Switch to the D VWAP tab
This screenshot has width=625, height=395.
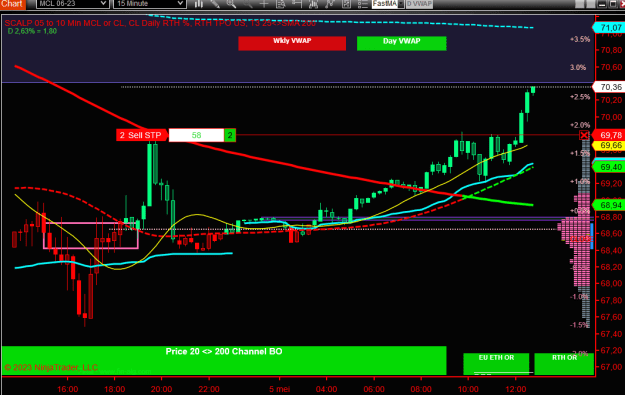pos(419,4)
